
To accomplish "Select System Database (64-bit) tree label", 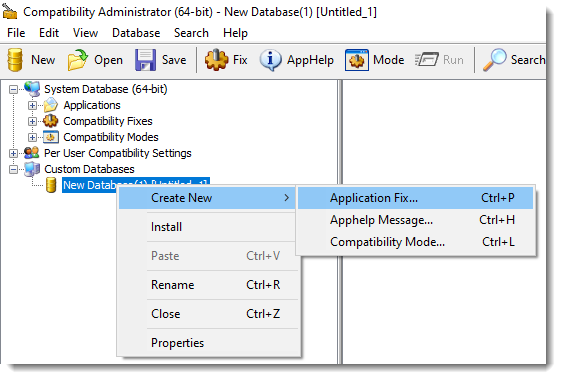I will [x=106, y=89].
